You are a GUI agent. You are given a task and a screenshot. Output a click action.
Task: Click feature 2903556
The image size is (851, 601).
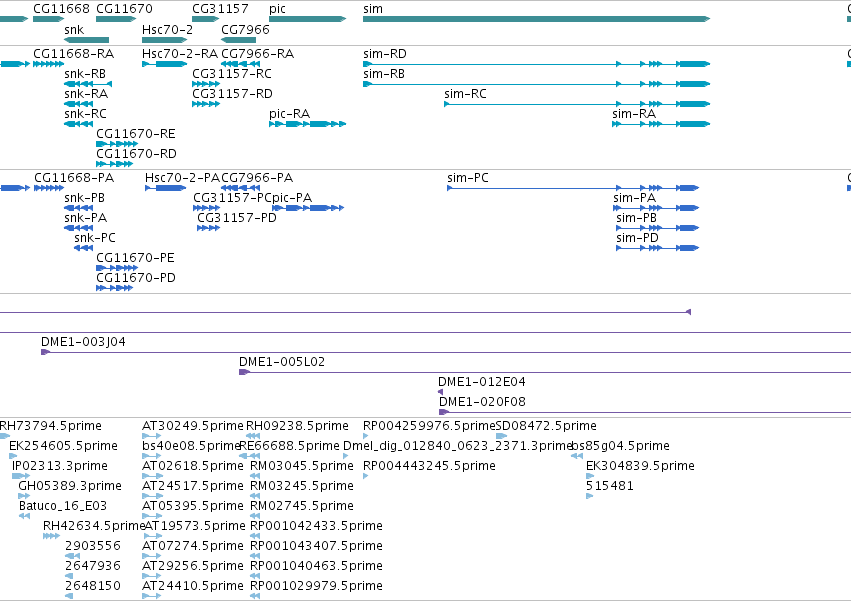tap(72, 556)
